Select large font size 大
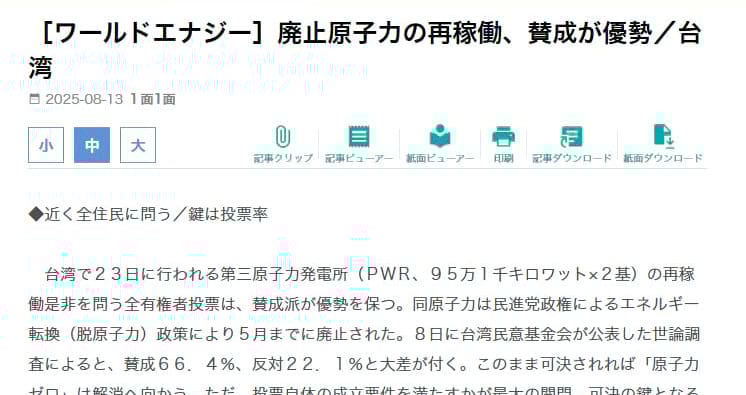 pos(138,145)
